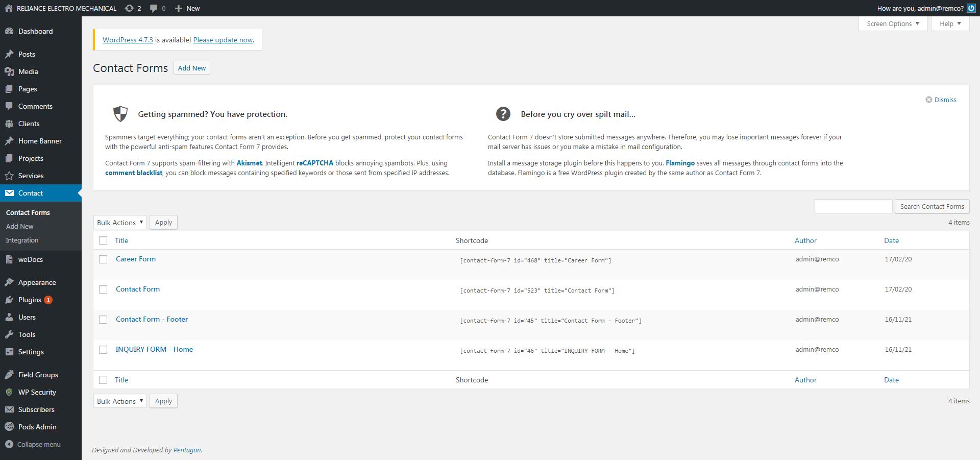Check the select-all box in table footer
This screenshot has height=460, width=980.
tap(103, 380)
